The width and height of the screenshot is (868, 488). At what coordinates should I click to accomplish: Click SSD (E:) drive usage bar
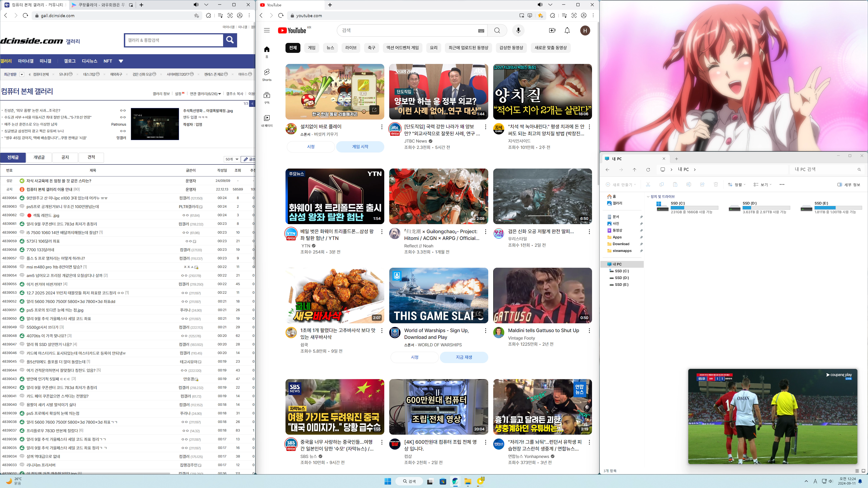[838, 208]
